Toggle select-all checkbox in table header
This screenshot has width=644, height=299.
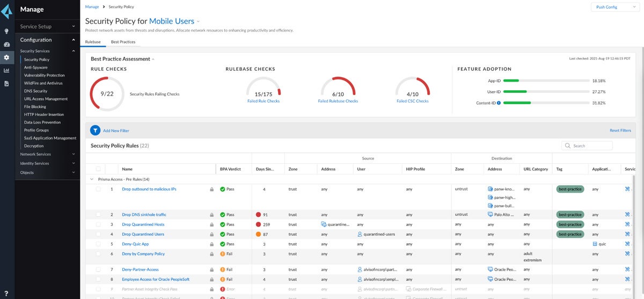(98, 169)
